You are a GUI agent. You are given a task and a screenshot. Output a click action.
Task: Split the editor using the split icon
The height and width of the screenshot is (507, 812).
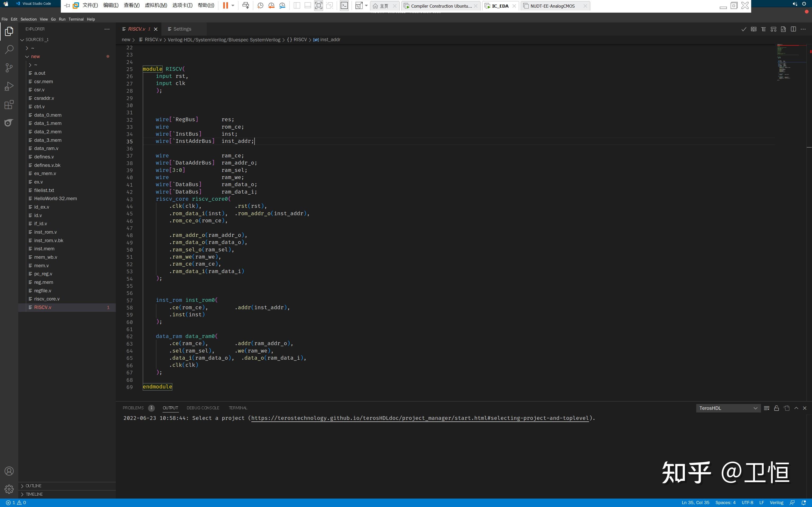click(x=793, y=29)
